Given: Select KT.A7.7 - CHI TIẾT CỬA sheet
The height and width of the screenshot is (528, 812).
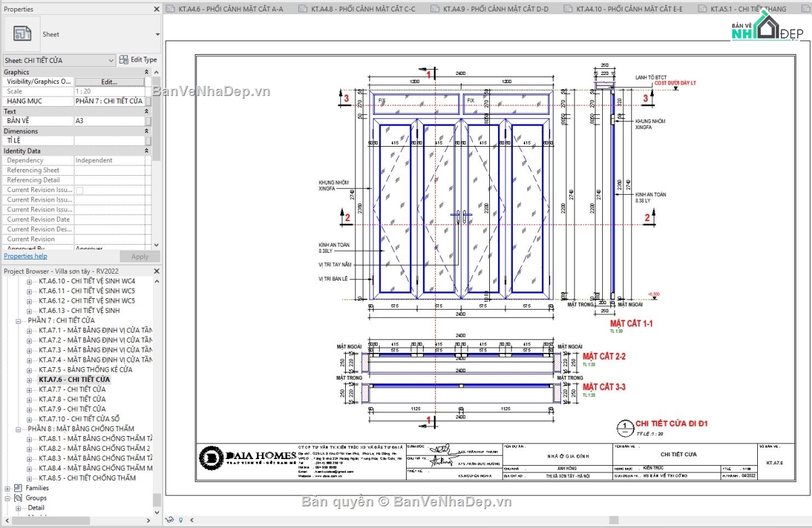Looking at the screenshot, I should (x=72, y=389).
